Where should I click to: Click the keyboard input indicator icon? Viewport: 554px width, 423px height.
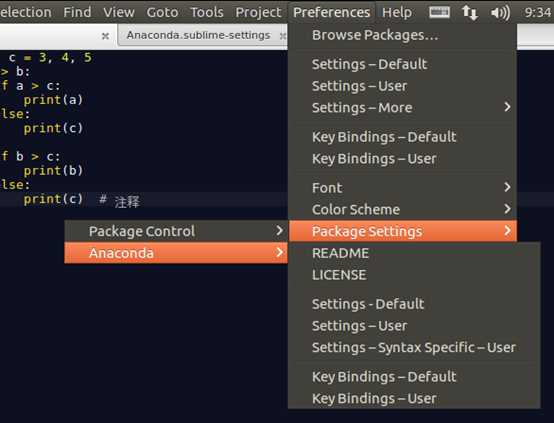click(x=439, y=13)
